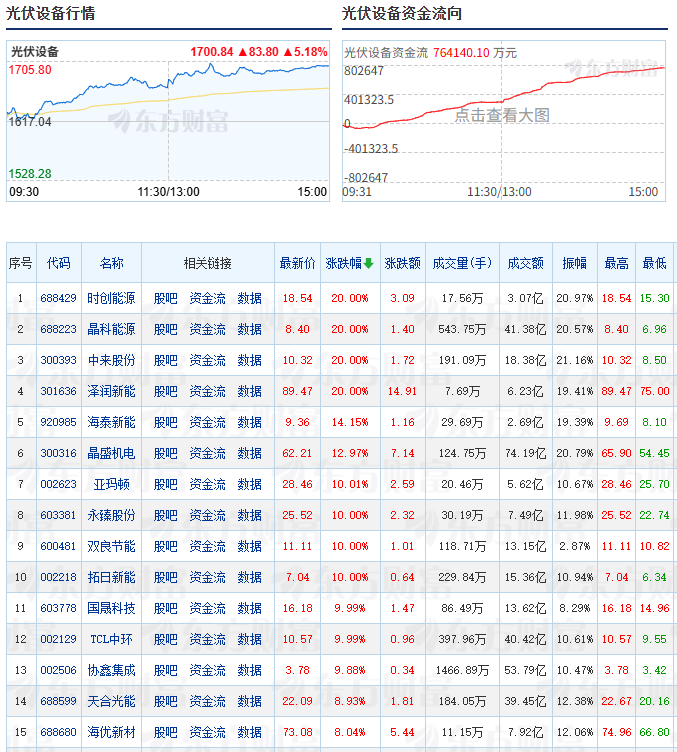Image resolution: width=677 pixels, height=752 pixels.
Task: Open stock code 300393 link
Action: [58, 360]
